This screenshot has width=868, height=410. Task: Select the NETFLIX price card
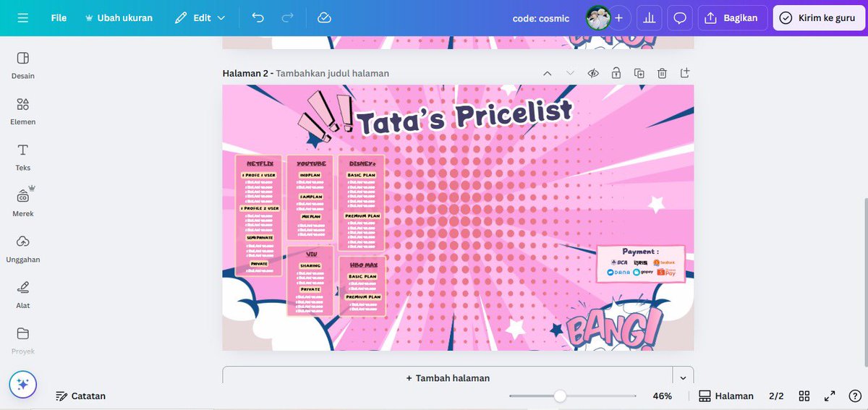pyautogui.click(x=259, y=215)
